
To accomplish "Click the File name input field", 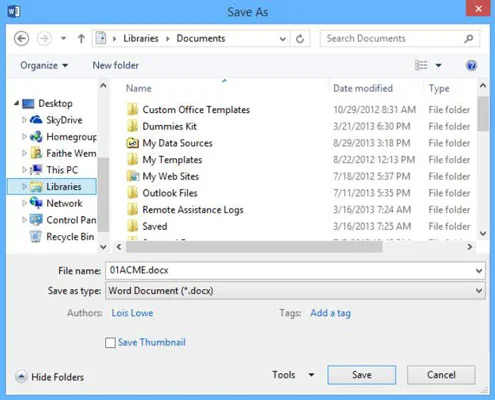I will [x=290, y=271].
